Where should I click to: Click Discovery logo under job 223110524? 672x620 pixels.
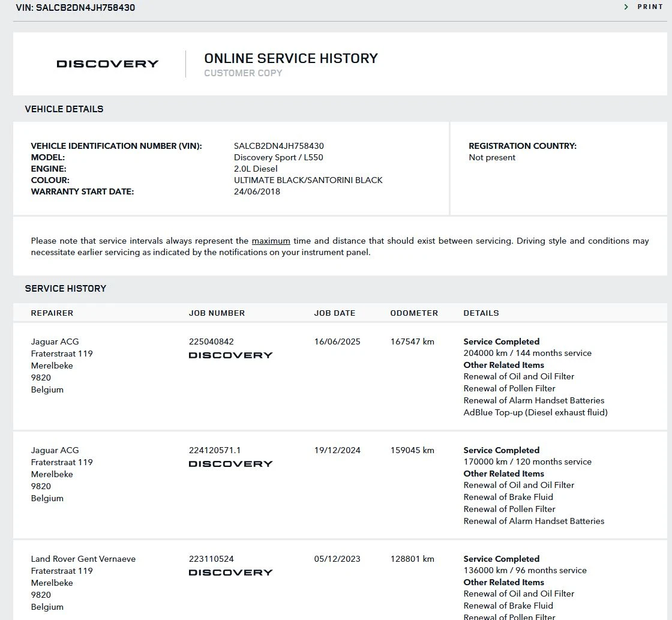pyautogui.click(x=230, y=573)
